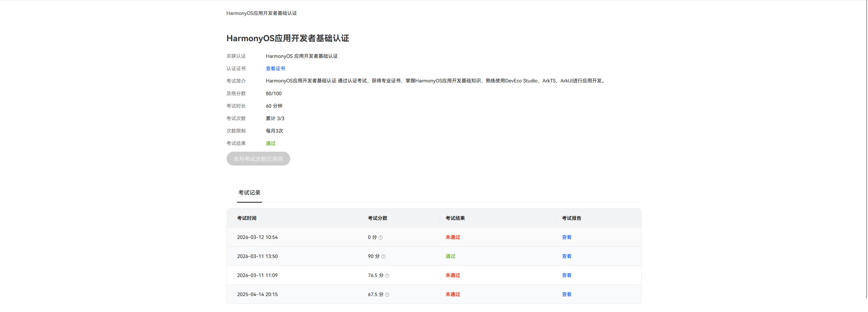Select the 2025-04-14 20:15 date cell
Screen dimensions: 868x312
tap(257, 294)
